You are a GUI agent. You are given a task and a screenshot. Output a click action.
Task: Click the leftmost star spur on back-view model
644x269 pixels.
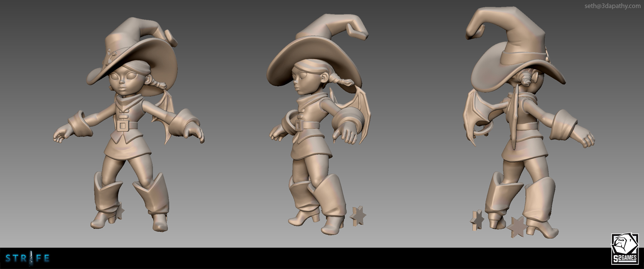(478, 220)
